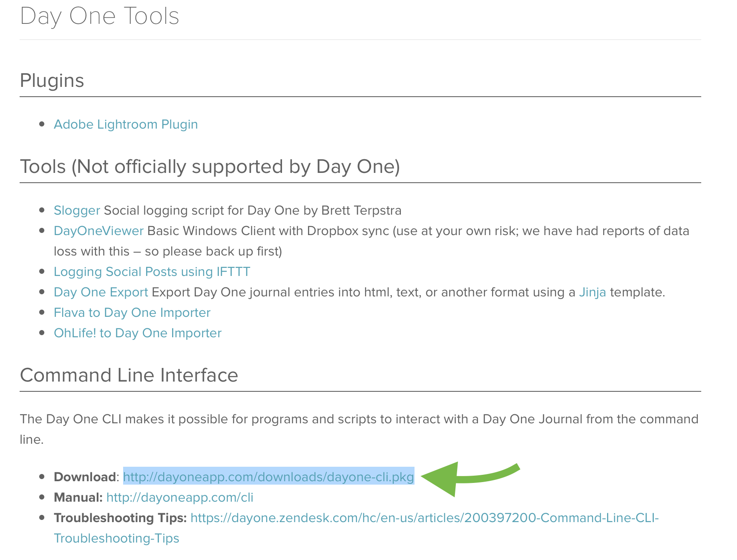Image resolution: width=737 pixels, height=560 pixels.
Task: Click the bold Manual label
Action: click(78, 497)
